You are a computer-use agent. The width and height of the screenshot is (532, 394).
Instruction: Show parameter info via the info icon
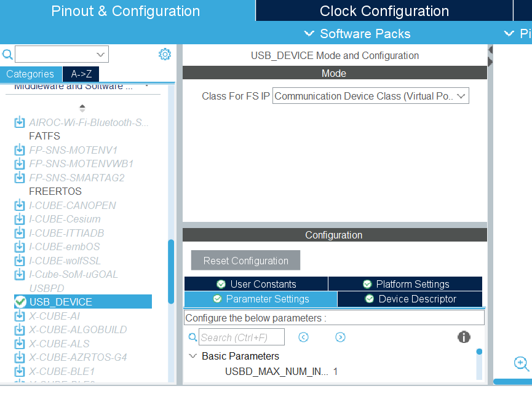[464, 337]
